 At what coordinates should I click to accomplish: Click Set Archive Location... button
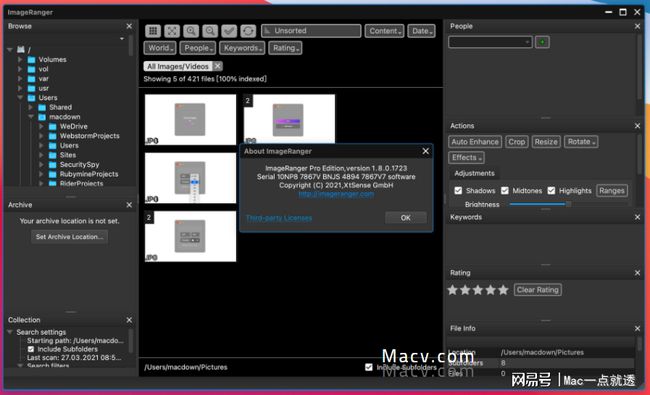coord(69,237)
